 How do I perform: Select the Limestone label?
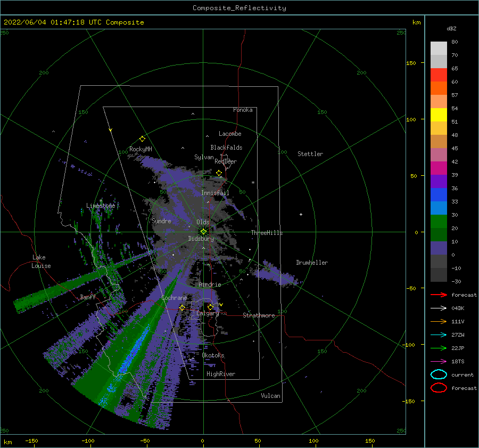pyautogui.click(x=101, y=206)
